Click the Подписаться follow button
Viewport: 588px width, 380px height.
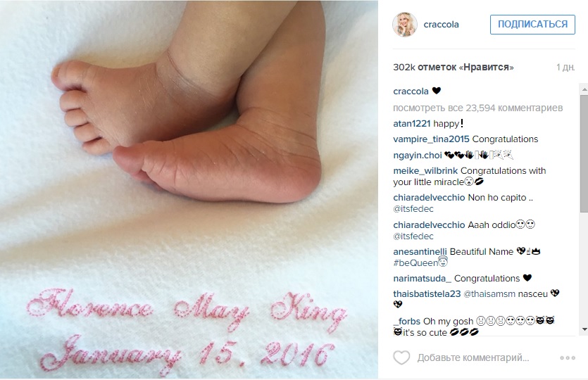pos(532,25)
